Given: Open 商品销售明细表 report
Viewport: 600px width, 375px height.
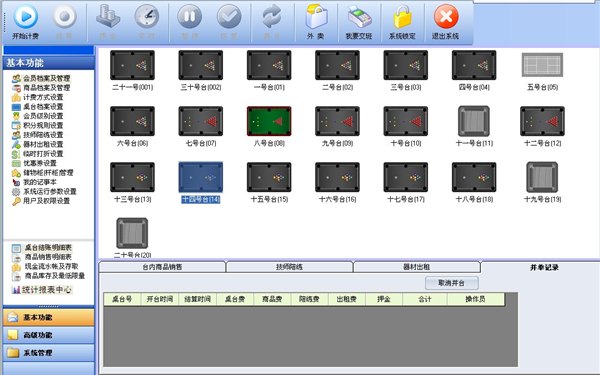Looking at the screenshot, I should click(42, 257).
